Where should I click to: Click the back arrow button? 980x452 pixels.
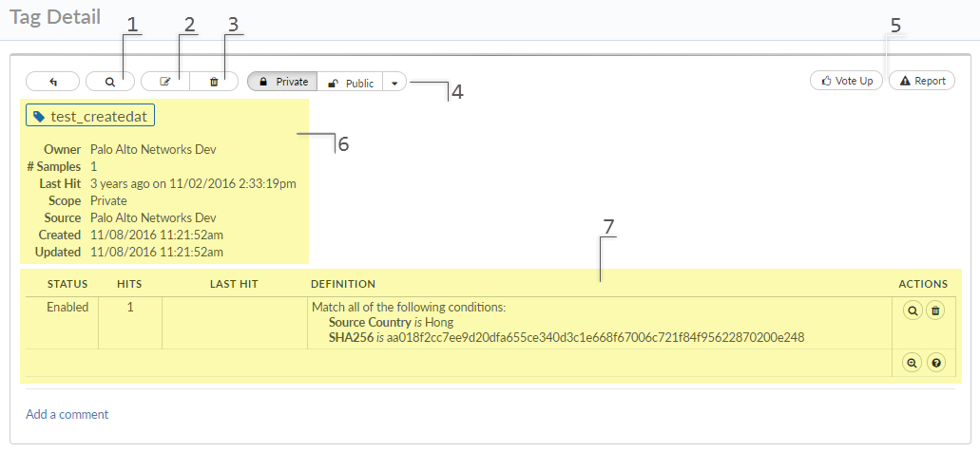click(53, 82)
